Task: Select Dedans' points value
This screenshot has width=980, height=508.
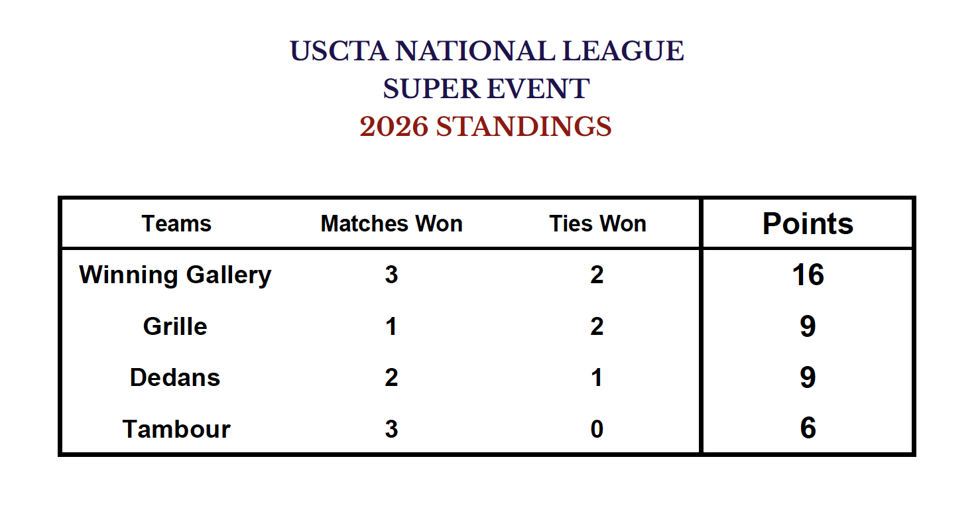Action: pyautogui.click(x=808, y=377)
